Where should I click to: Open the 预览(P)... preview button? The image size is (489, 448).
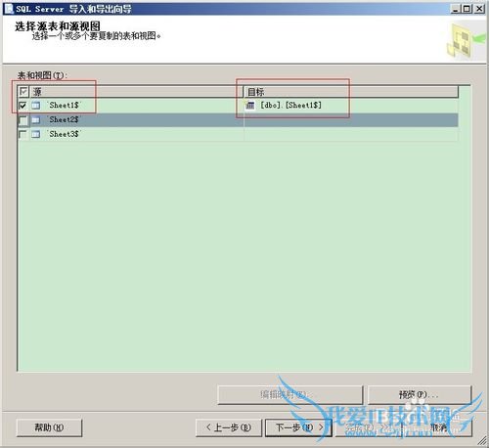click(x=420, y=395)
